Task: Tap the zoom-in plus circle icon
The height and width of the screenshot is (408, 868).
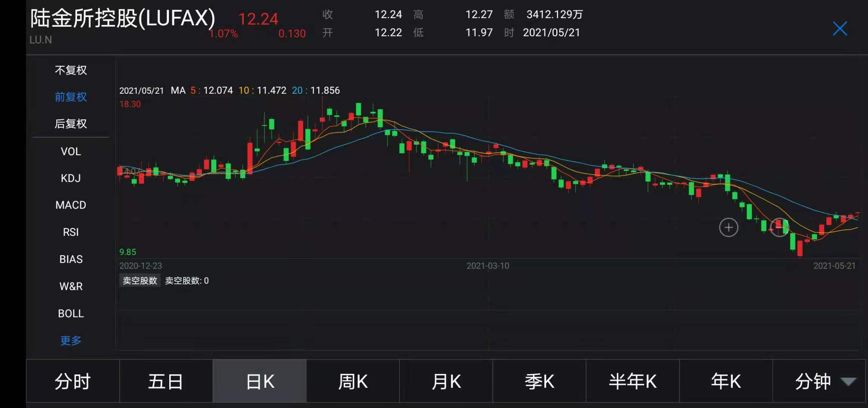Action: [x=728, y=227]
